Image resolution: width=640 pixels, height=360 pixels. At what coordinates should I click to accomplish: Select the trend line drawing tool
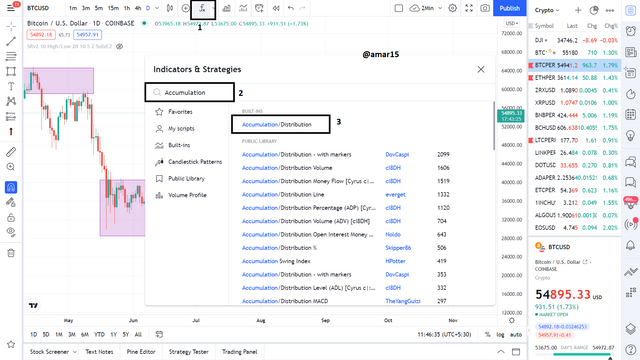tap(11, 41)
